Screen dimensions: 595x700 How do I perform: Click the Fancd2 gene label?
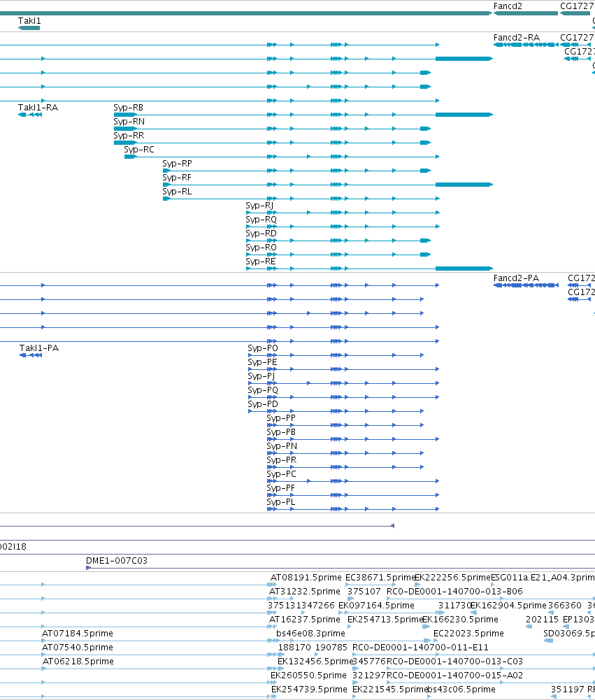[x=508, y=6]
